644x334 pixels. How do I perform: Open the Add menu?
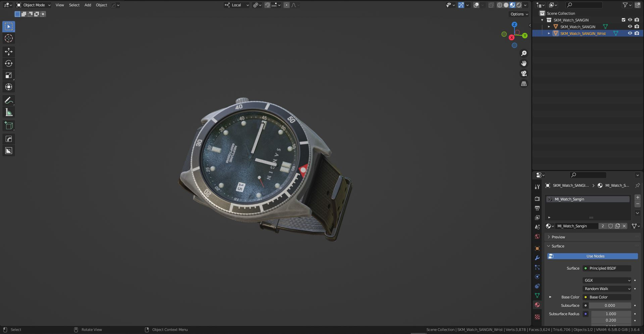point(88,5)
